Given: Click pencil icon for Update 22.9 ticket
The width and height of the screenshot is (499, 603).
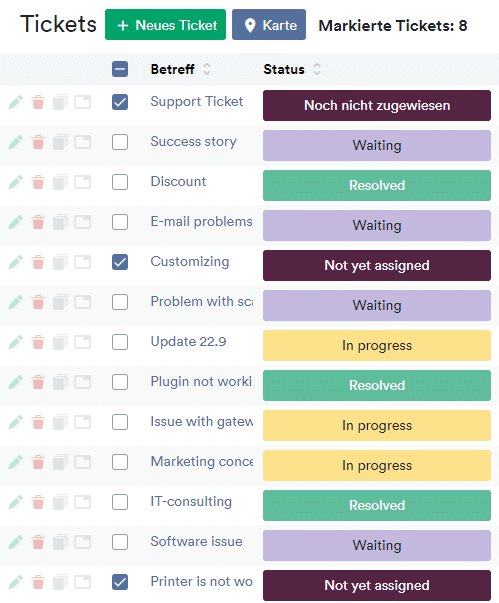Looking at the screenshot, I should [15, 342].
